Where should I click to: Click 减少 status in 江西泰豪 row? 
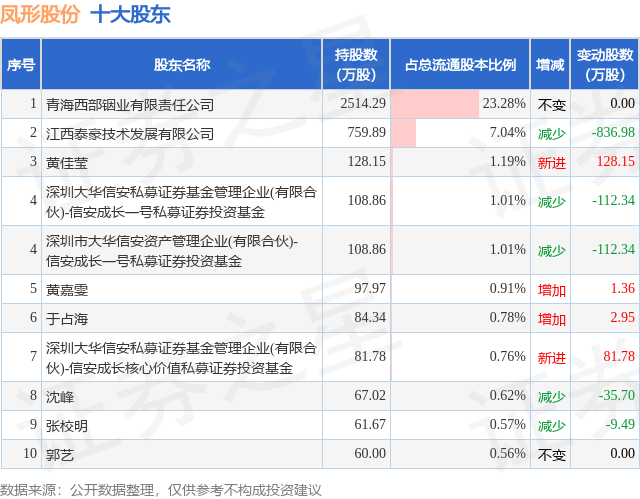click(x=551, y=134)
